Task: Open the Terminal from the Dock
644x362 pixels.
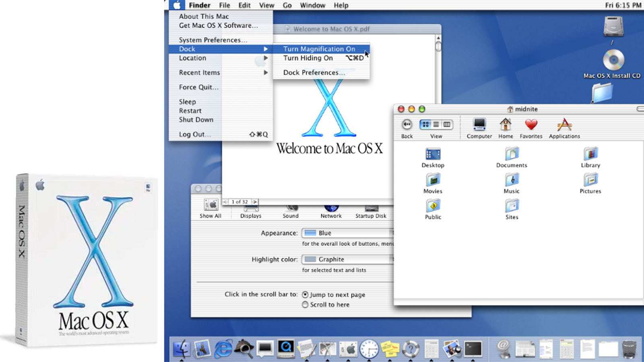Action: 473,349
